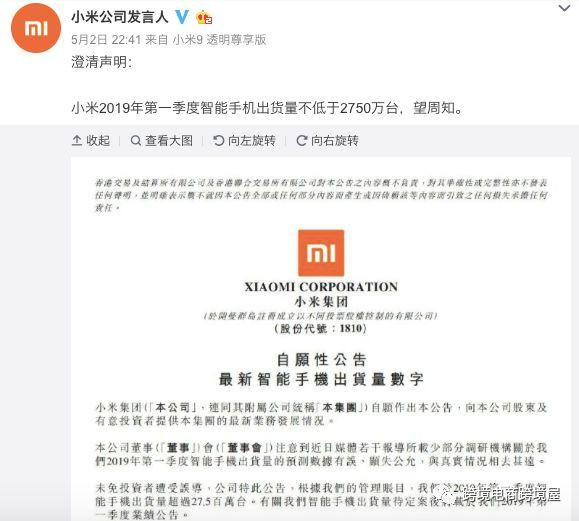Open the 5月2日 22:41 timestamp link
The width and height of the screenshot is (579, 521).
106,40
